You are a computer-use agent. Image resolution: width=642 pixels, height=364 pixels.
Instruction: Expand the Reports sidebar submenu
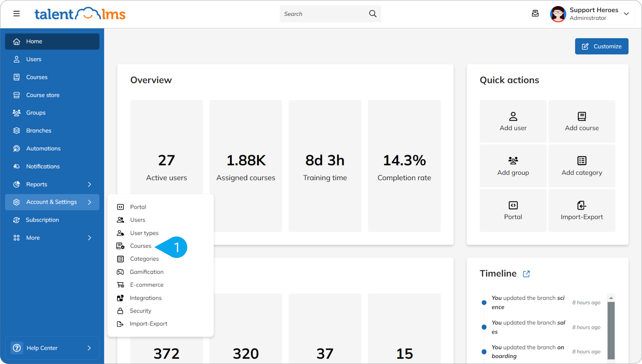tap(89, 184)
